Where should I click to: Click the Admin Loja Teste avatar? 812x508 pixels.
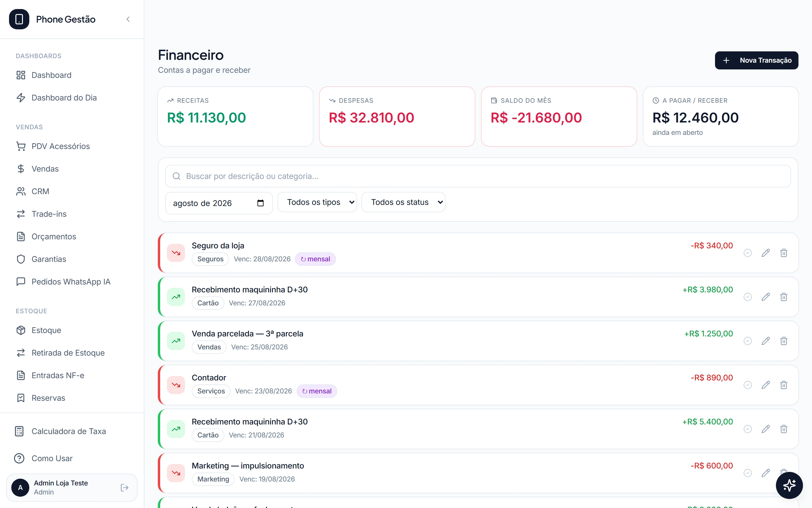tap(21, 487)
